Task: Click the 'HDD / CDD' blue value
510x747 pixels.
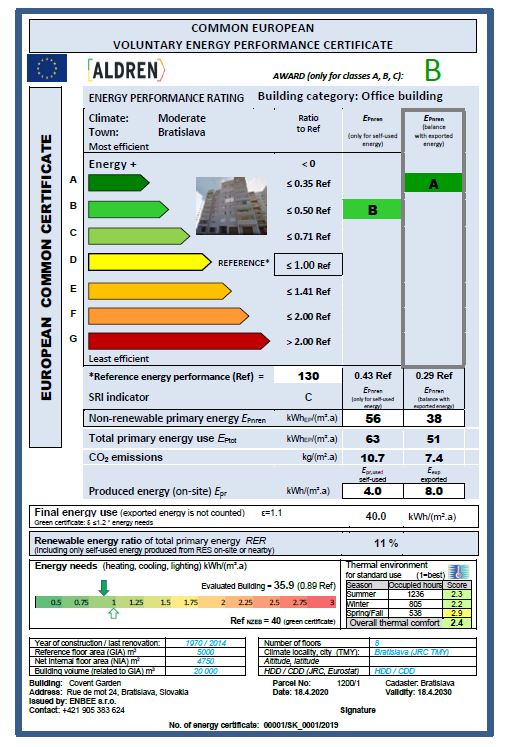Action: point(394,671)
